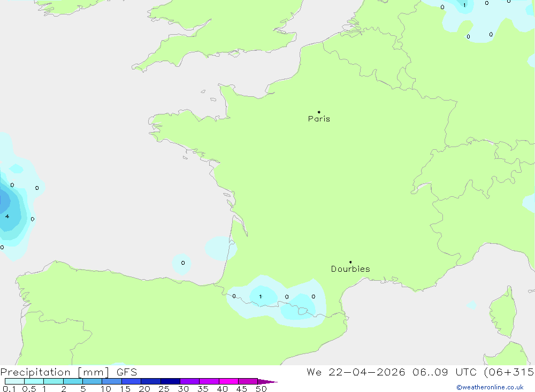Click the dark navy 25 mm legend swatch
This screenshot has width=535, height=392.
click(x=170, y=381)
